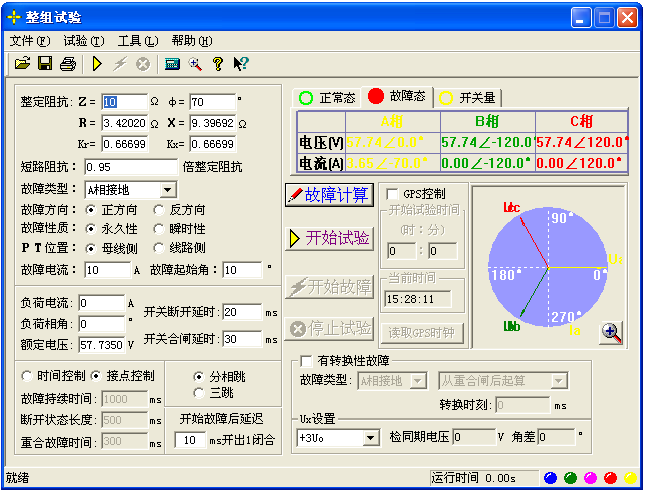Click the 开关断开延时 20 field
The width and height of the screenshot is (647, 492).
click(x=242, y=312)
